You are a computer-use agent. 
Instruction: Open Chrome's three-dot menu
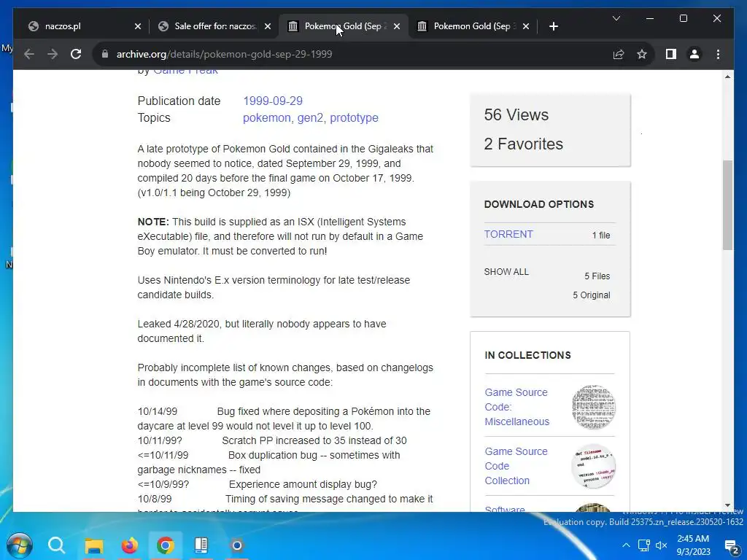[718, 54]
